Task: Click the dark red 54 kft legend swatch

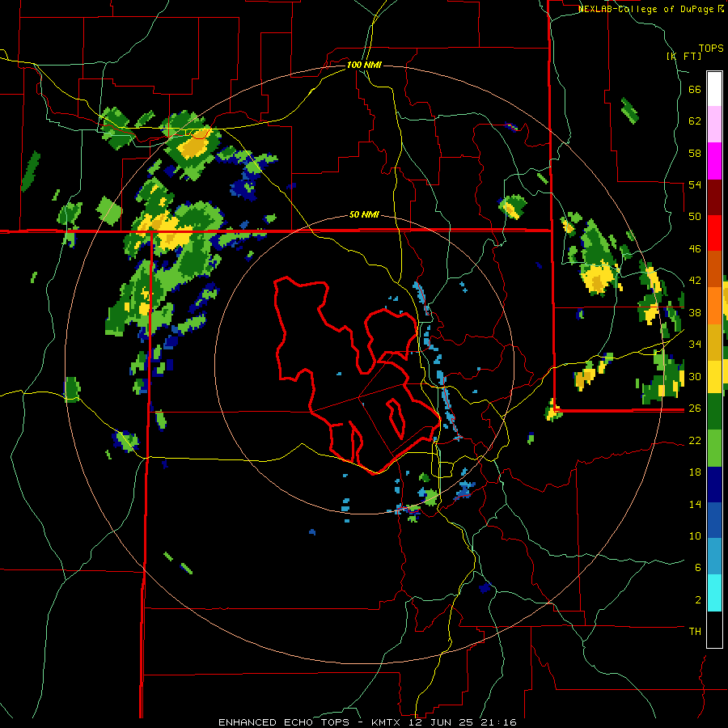Action: click(x=714, y=197)
